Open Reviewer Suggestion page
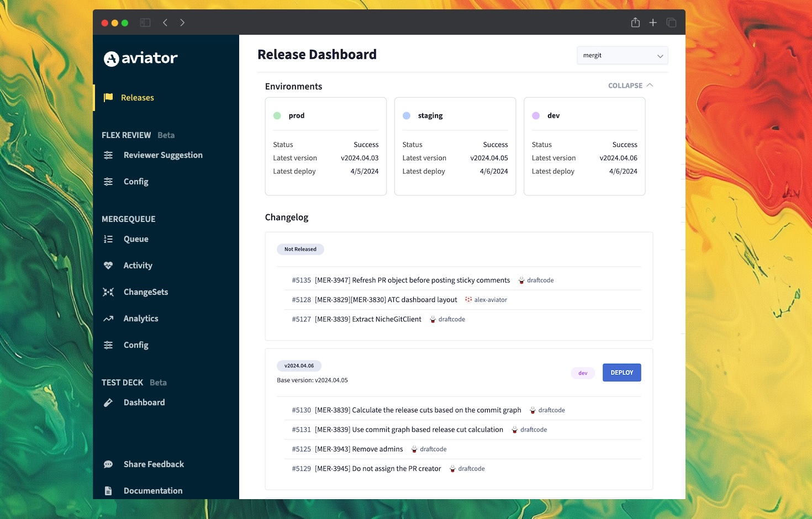This screenshot has height=519, width=812. coord(163,155)
